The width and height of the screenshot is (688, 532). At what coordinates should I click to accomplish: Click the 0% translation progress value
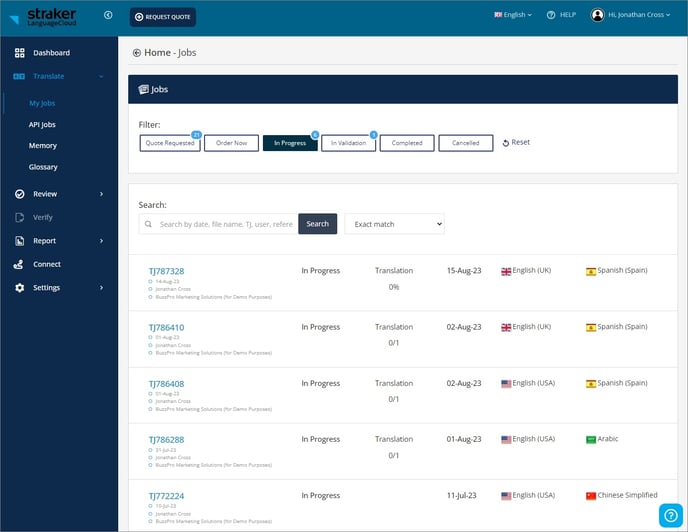(x=394, y=287)
